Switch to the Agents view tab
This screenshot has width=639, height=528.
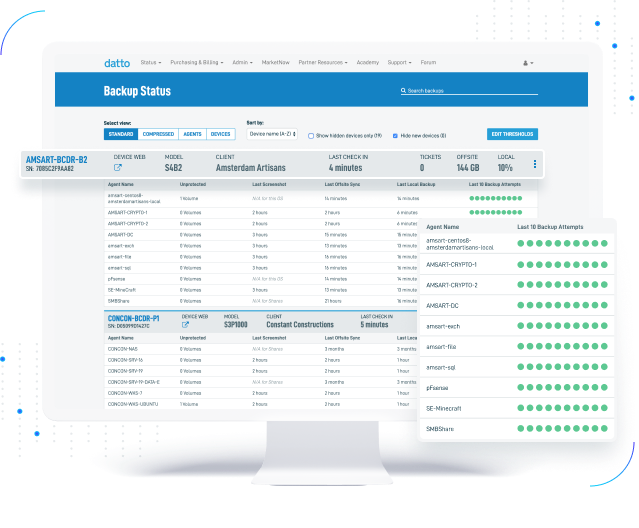coord(192,134)
